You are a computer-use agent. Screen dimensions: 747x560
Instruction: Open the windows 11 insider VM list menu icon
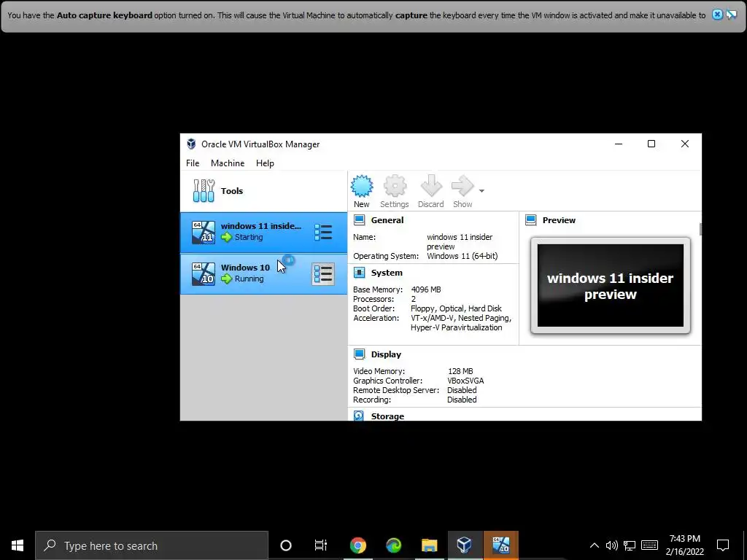tap(323, 233)
